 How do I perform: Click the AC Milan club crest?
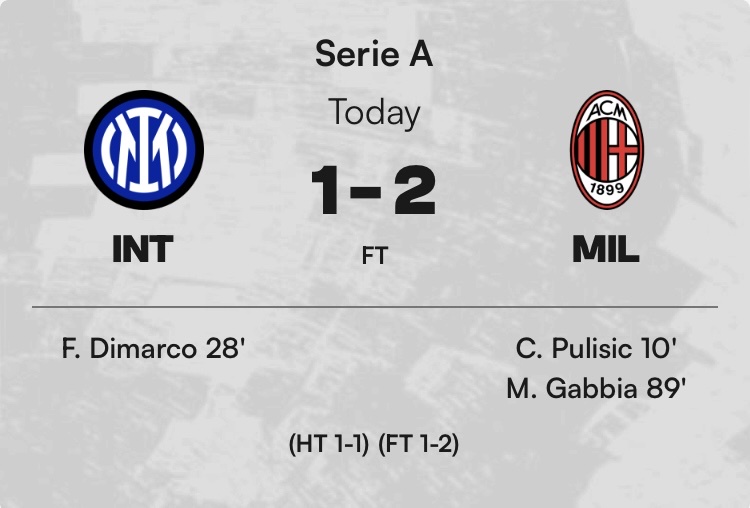pos(606,149)
